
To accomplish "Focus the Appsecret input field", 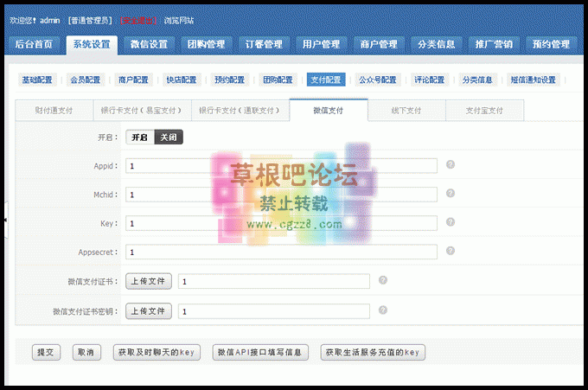I will (281, 252).
